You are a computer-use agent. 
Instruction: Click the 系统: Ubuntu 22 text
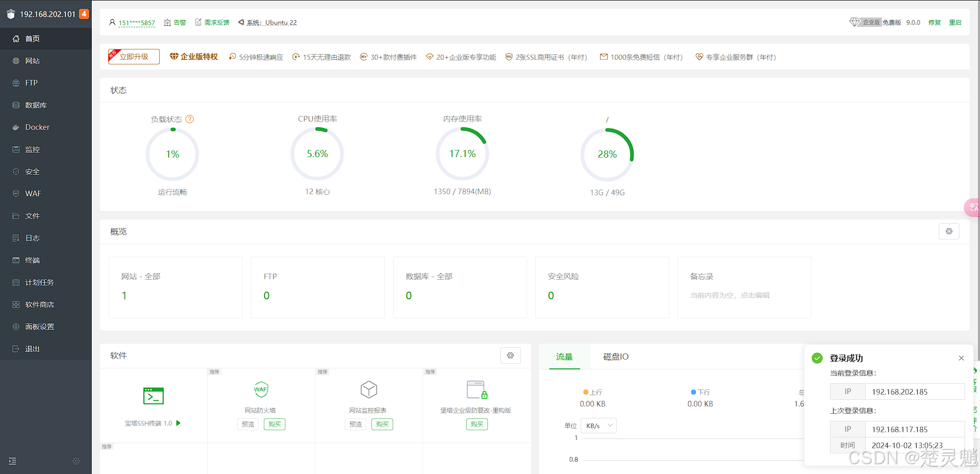[x=272, y=23]
